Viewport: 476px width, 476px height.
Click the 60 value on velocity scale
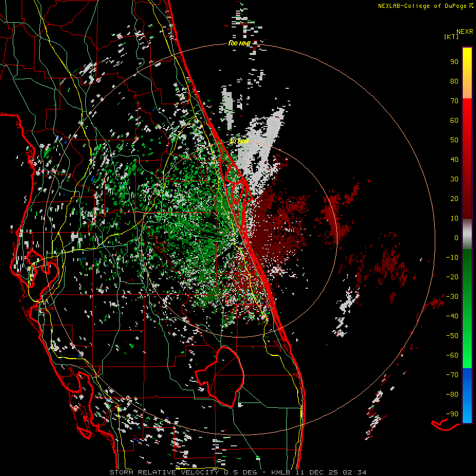click(454, 120)
